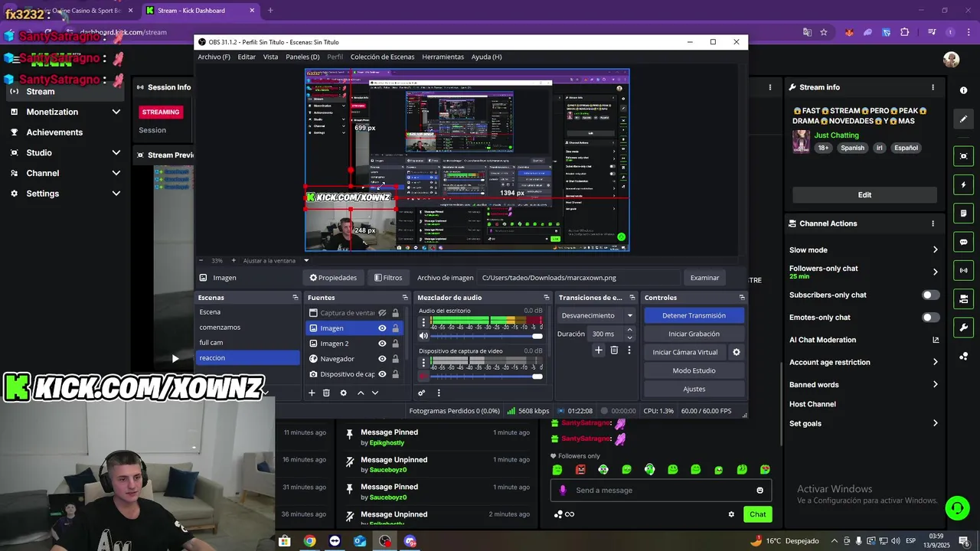
Task: Click Examinar to browse image file
Action: pos(704,278)
